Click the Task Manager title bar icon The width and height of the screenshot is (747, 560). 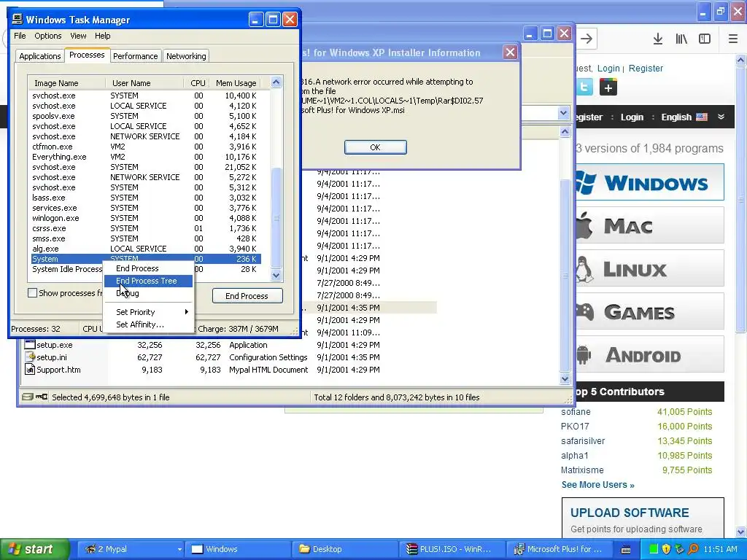coord(18,19)
